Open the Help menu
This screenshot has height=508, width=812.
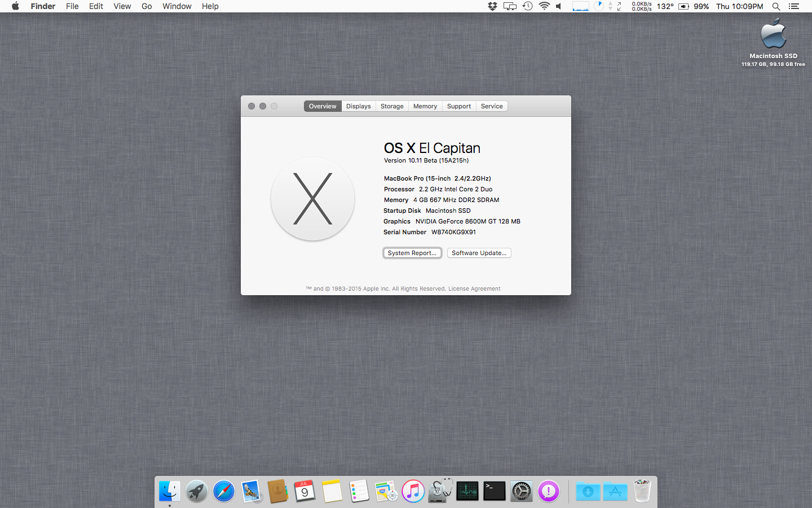[x=210, y=6]
